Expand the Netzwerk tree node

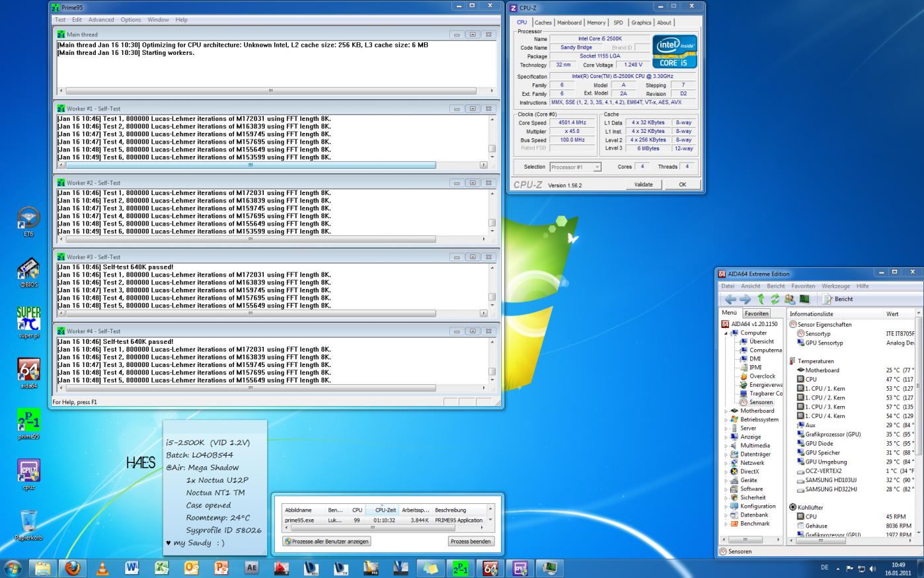726,463
